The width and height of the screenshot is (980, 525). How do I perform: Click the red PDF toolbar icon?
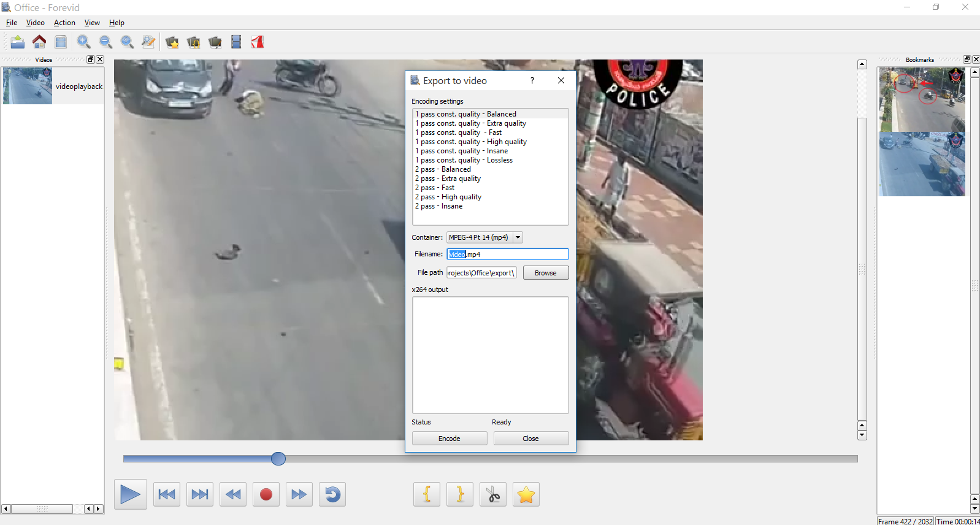258,42
